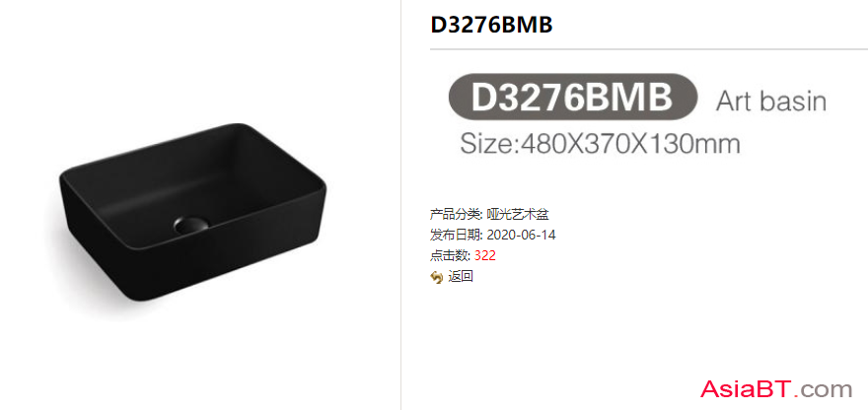Click the Size:480X370X130mm text
The height and width of the screenshot is (410, 868).
(x=600, y=144)
